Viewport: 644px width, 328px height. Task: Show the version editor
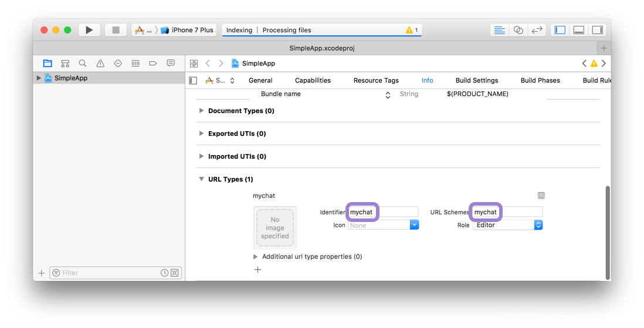click(537, 30)
